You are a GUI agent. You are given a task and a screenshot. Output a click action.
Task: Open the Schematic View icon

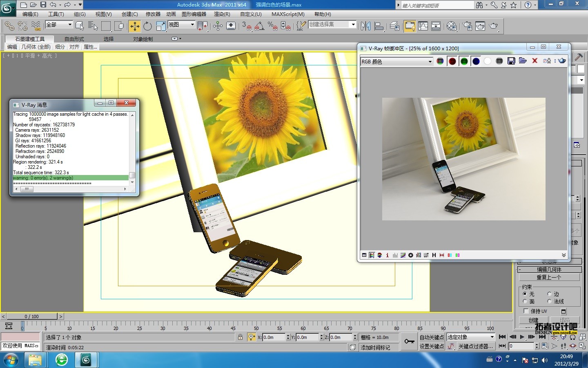coord(436,26)
